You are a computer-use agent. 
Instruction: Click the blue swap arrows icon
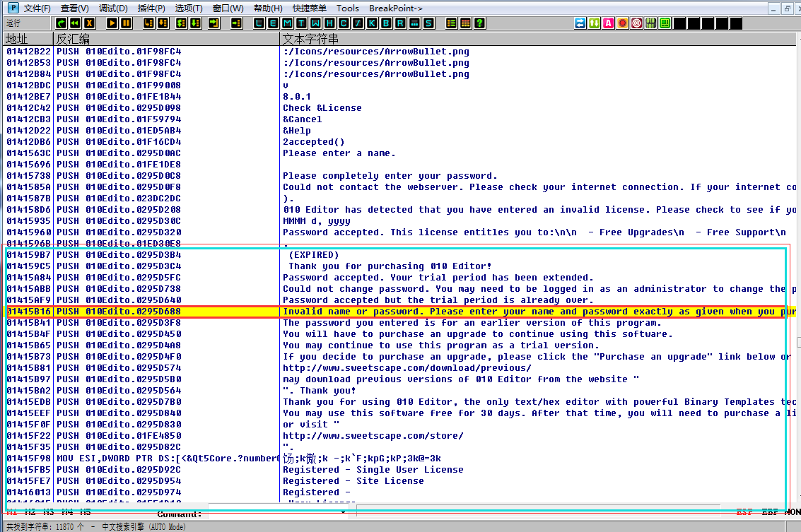[580, 23]
